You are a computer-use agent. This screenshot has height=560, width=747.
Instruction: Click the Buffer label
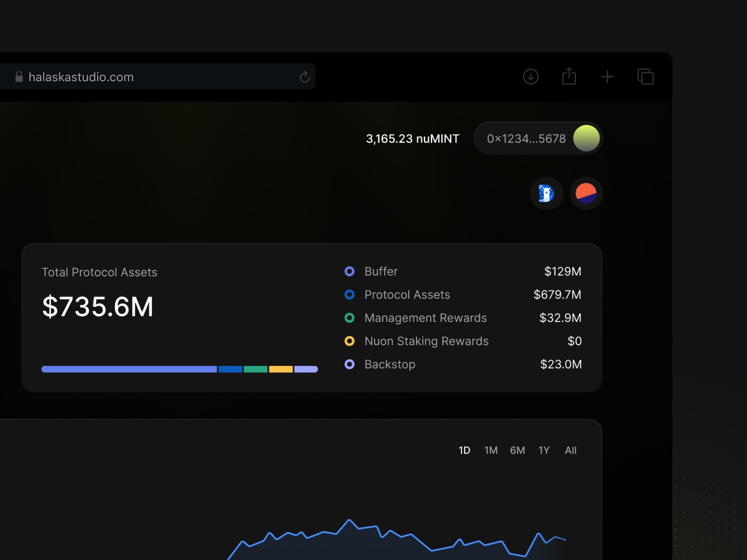pos(381,272)
